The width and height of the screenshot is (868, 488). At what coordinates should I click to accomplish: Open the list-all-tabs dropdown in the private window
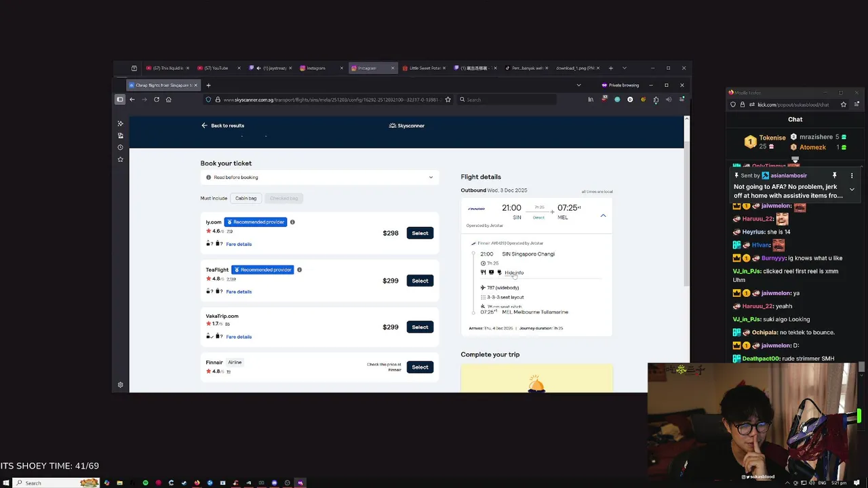click(578, 85)
